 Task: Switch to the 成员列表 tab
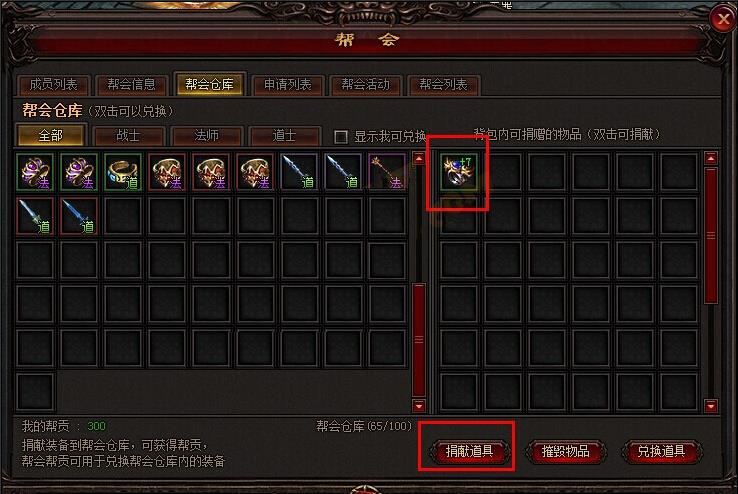(x=53, y=85)
